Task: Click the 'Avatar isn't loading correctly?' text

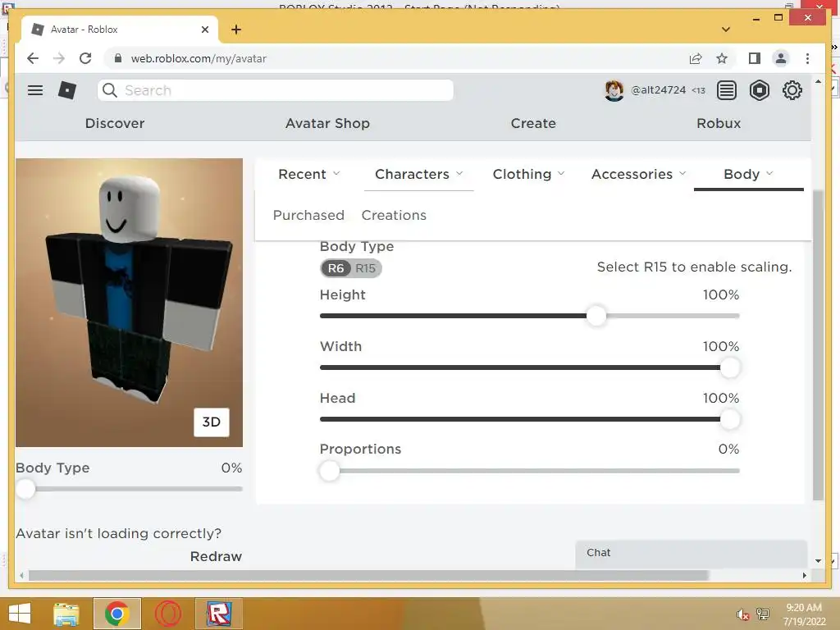Action: pos(118,533)
